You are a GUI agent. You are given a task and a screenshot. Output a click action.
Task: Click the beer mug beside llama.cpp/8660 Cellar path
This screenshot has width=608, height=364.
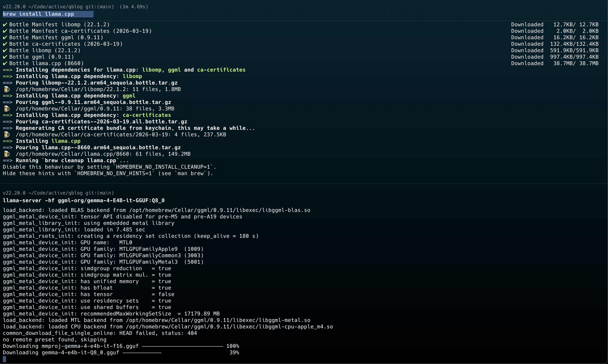(x=7, y=154)
